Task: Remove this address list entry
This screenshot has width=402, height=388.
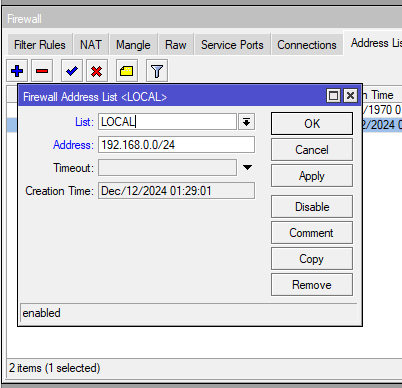Action: [312, 285]
